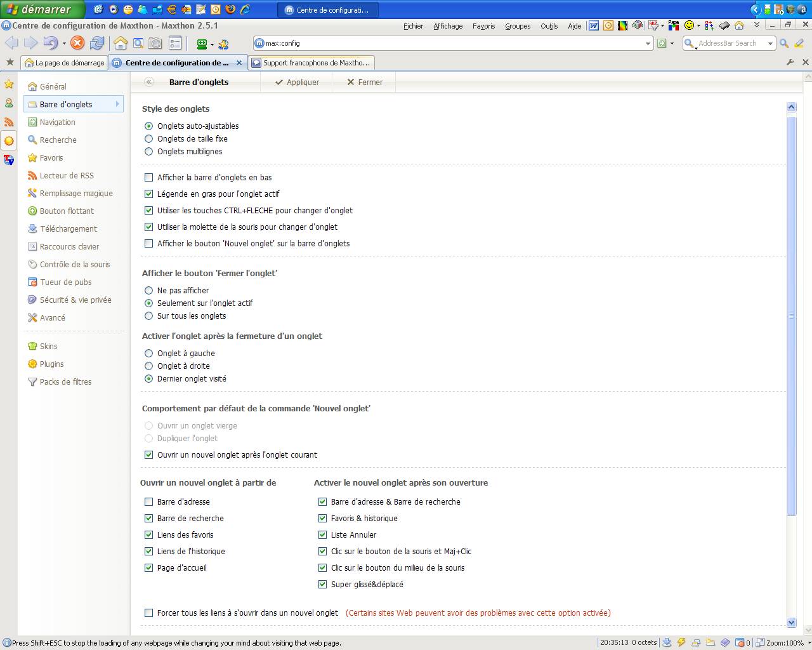This screenshot has width=812, height=650.
Task: Click the wrench icon on tab bar
Action: click(x=790, y=62)
